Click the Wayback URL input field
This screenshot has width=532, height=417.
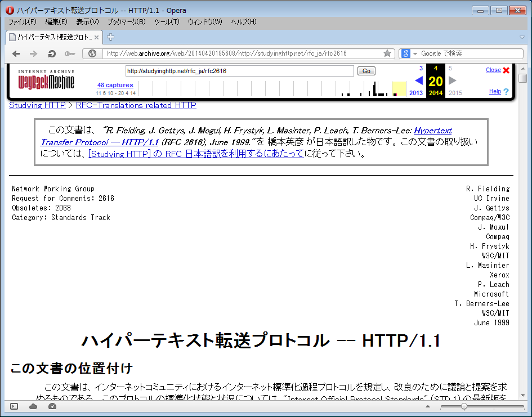point(239,71)
